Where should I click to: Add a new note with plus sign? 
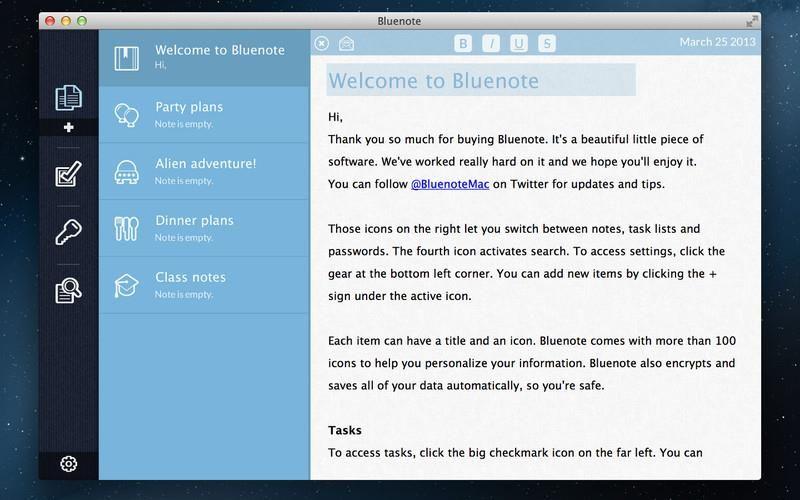(68, 127)
